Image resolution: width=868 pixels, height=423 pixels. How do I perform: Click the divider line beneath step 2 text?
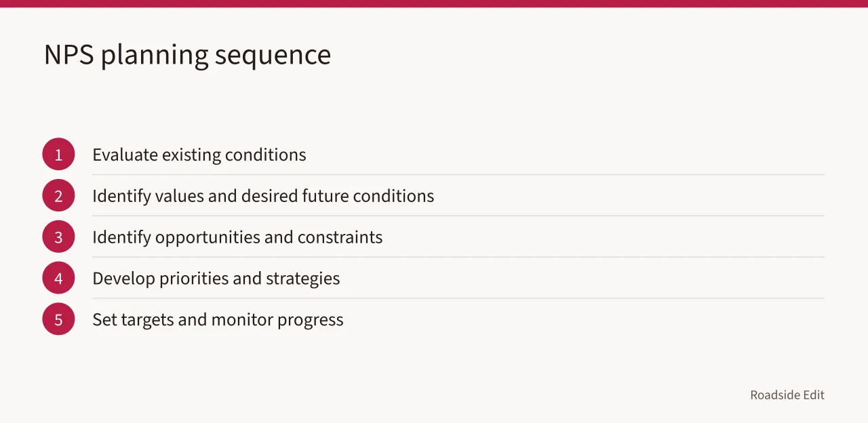click(458, 216)
